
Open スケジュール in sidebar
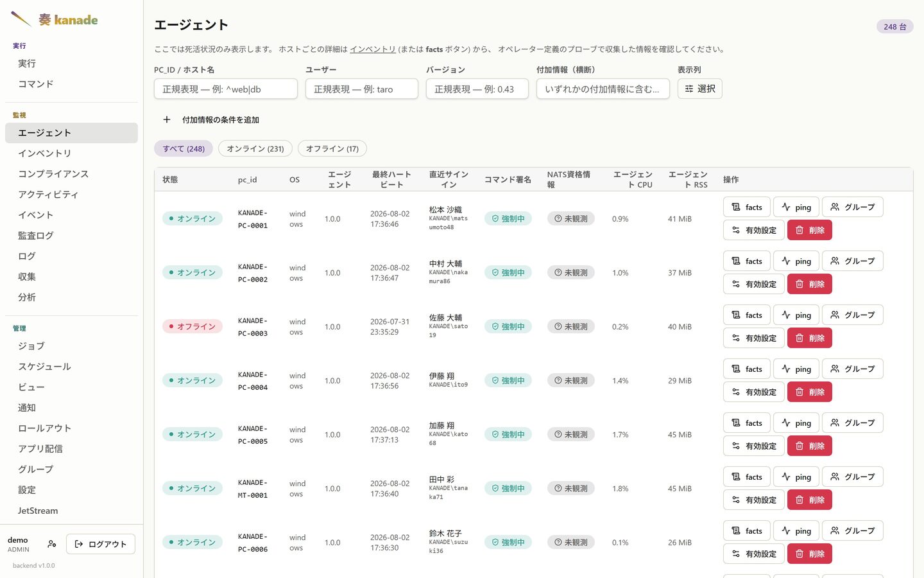pyautogui.click(x=71, y=367)
